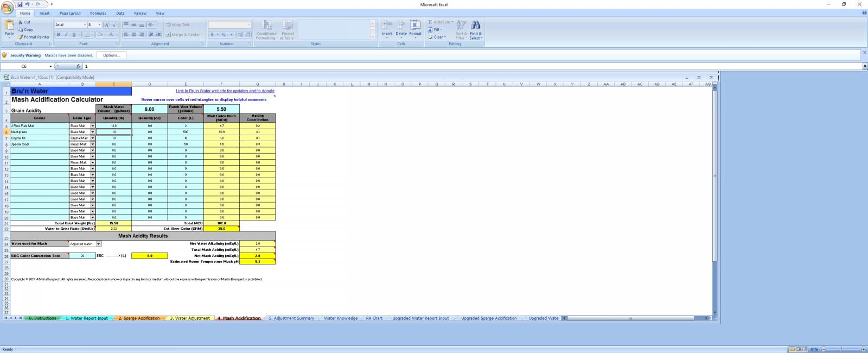Screen dimensions: 868x353
Task: Middle align cell contents
Action: [133, 25]
